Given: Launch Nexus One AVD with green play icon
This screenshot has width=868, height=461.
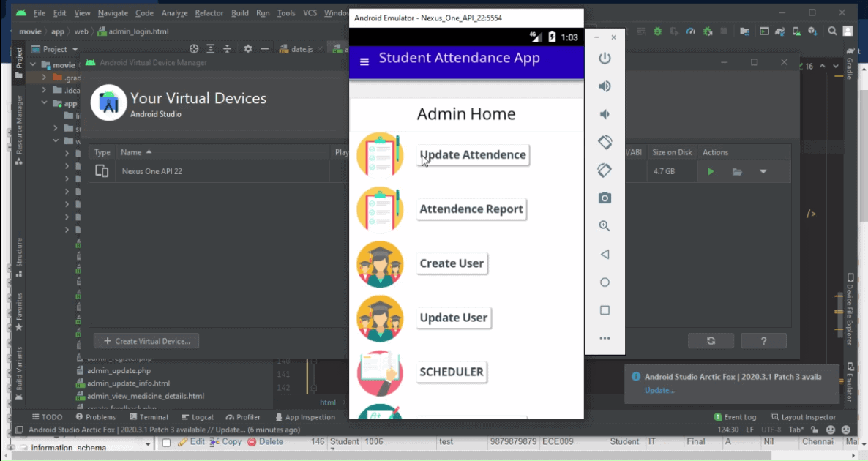Looking at the screenshot, I should pos(710,172).
